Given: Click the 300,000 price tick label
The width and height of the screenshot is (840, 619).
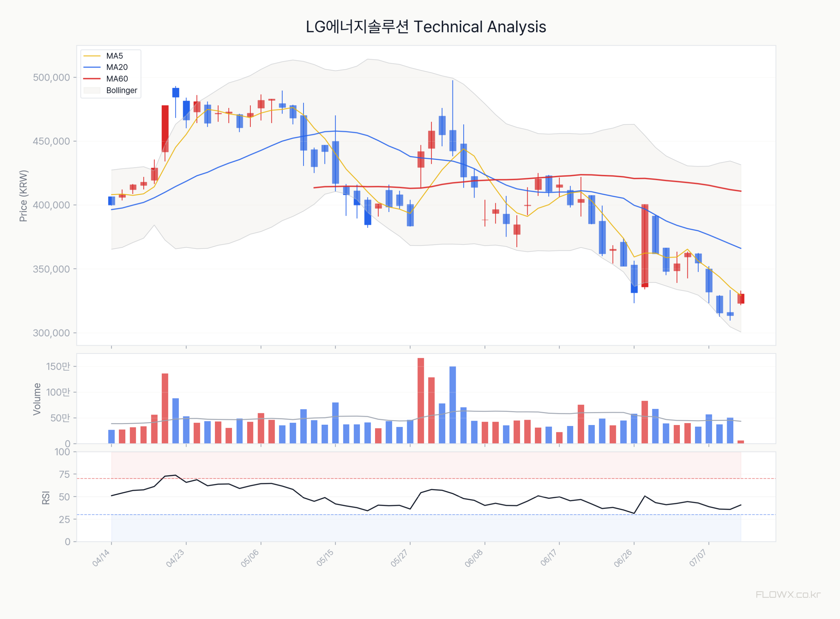Looking at the screenshot, I should coord(51,333).
